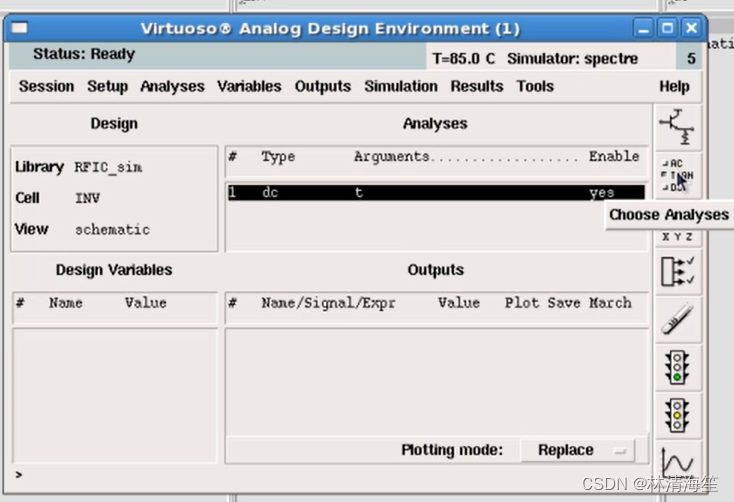Screen dimensions: 734x502
Task: Click the Type column header in Analyses
Action: [278, 156]
